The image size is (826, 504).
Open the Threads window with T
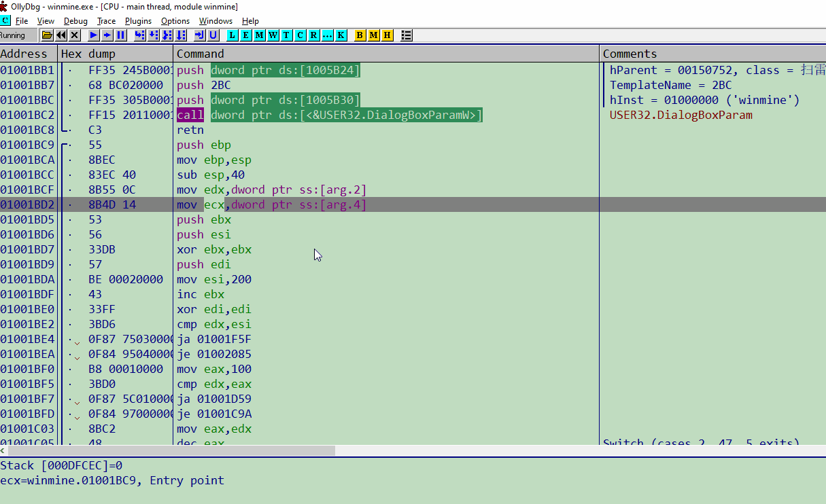286,35
